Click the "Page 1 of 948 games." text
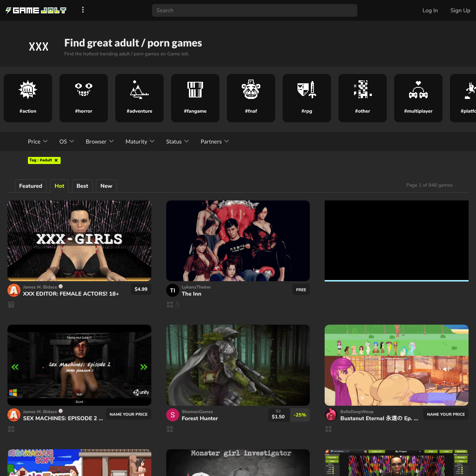The width and height of the screenshot is (476, 476). click(x=430, y=185)
